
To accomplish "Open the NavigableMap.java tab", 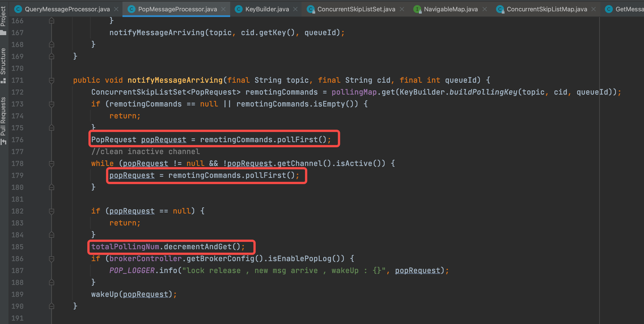I will coord(451,9).
